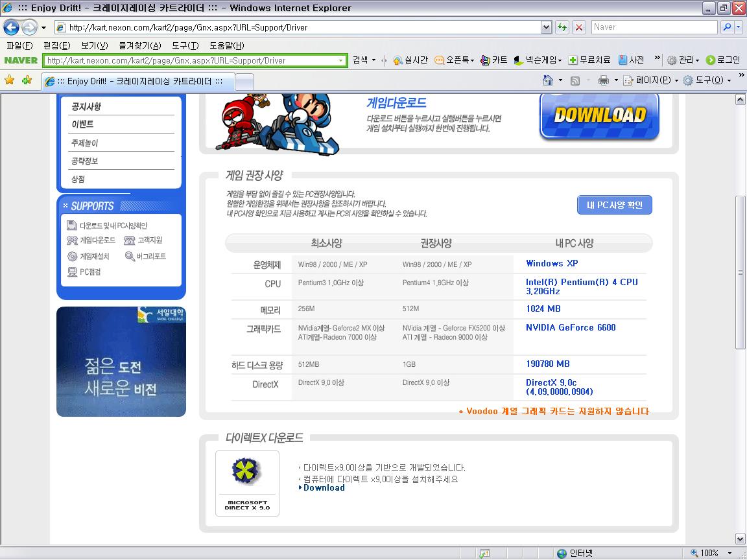747x560 pixels.
Task: Go back with the browser Back button
Action: click(x=12, y=27)
